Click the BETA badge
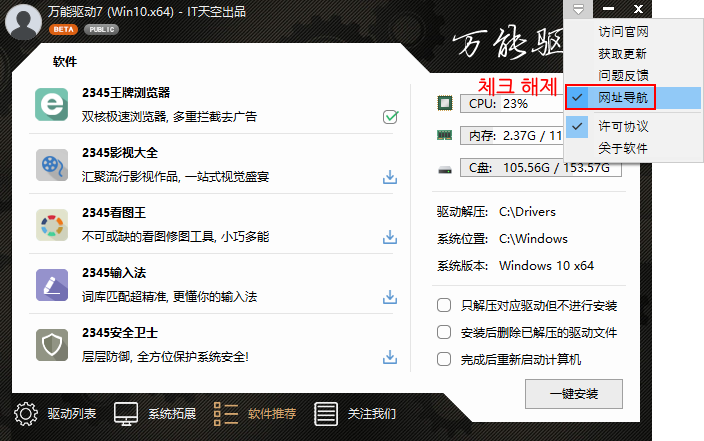This screenshot has height=441, width=704. [63, 30]
